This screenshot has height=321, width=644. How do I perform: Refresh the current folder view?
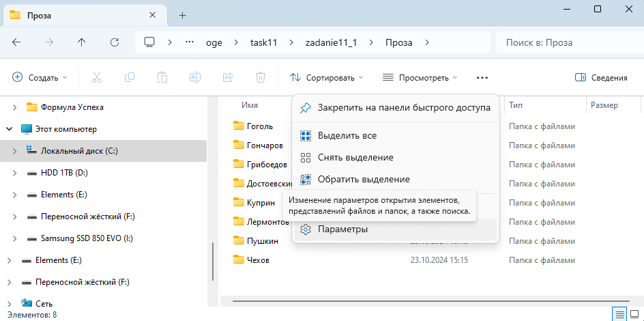click(x=115, y=42)
